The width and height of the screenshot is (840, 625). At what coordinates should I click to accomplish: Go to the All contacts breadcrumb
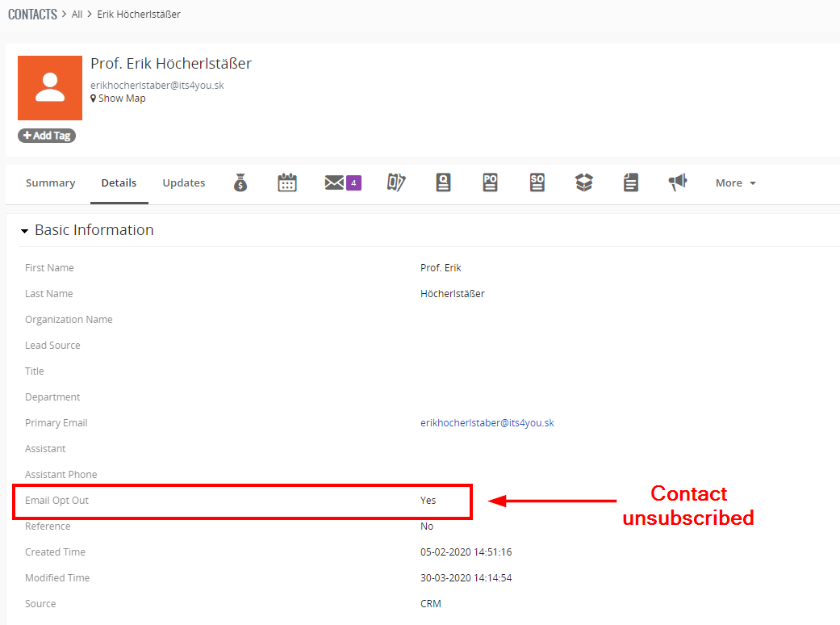click(77, 15)
